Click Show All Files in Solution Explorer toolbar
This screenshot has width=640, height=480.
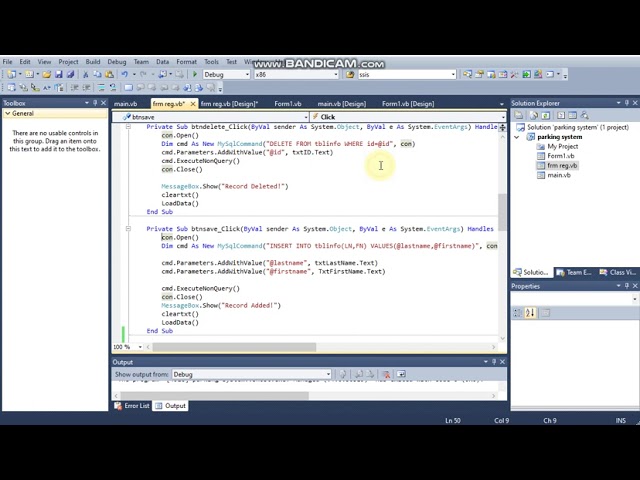point(533,116)
